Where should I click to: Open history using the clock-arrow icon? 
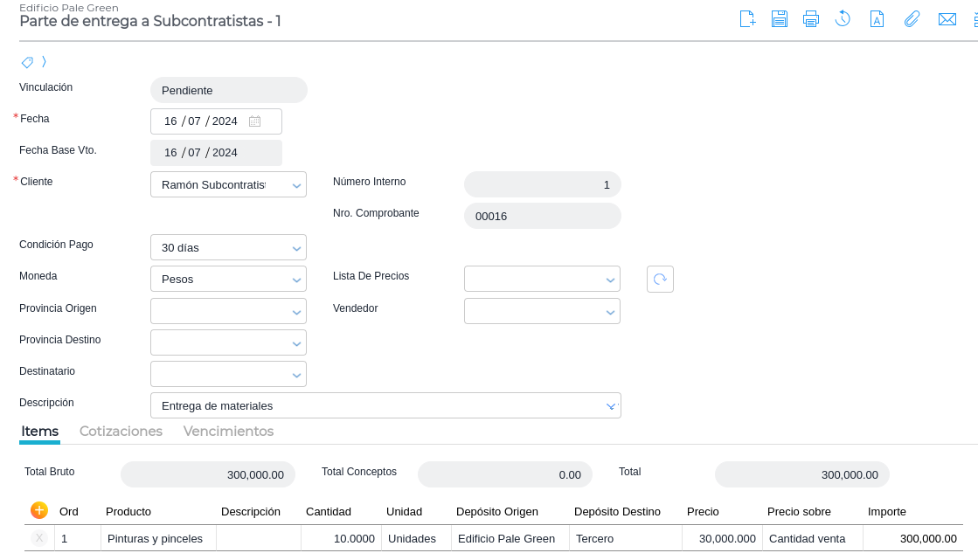click(843, 19)
